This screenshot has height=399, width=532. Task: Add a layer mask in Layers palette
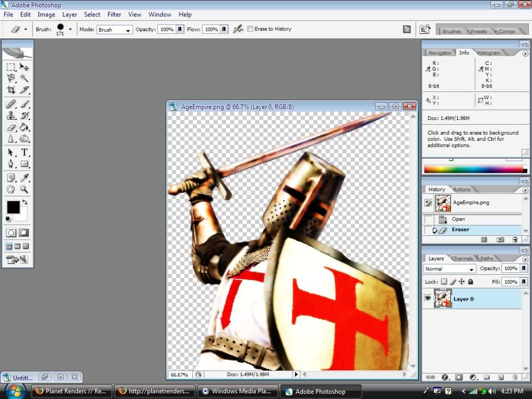pos(459,377)
